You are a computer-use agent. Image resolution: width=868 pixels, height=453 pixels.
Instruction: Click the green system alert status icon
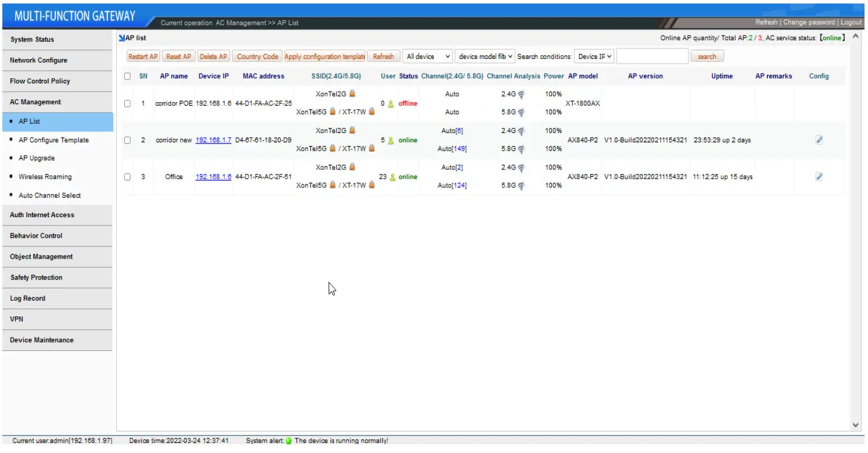click(x=288, y=441)
